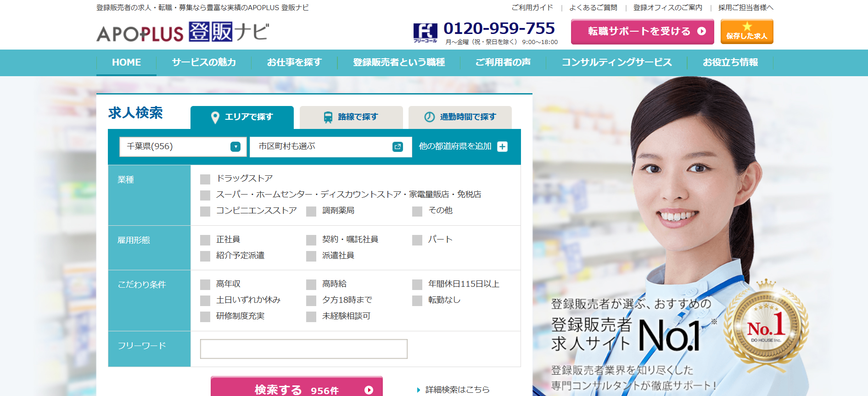Check the ドラッグストア checkbox

coord(205,179)
